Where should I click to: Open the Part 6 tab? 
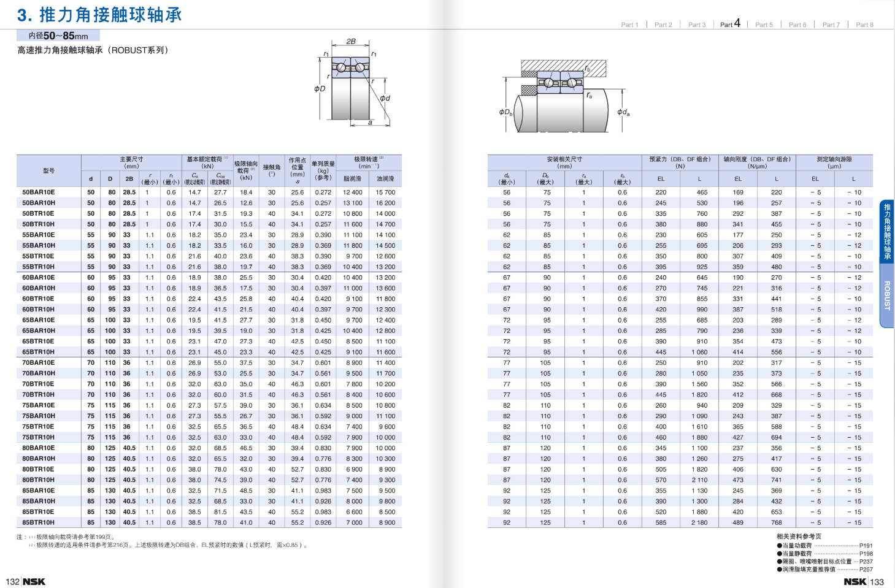coord(797,25)
